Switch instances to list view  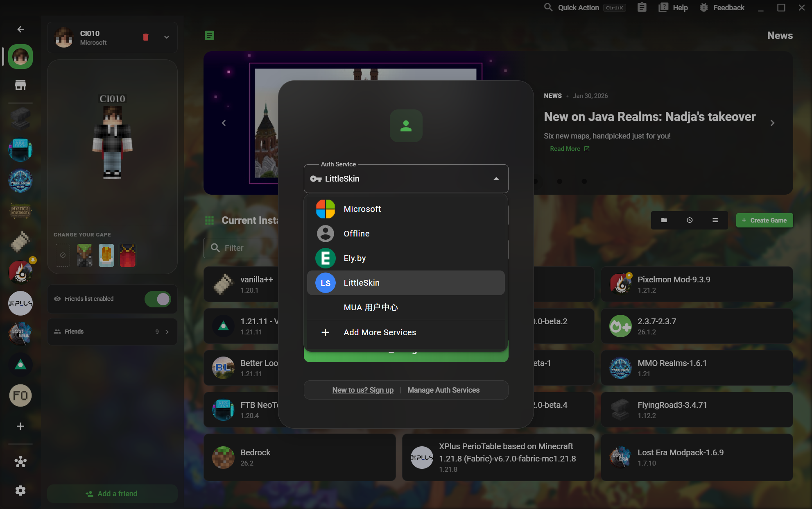click(715, 220)
